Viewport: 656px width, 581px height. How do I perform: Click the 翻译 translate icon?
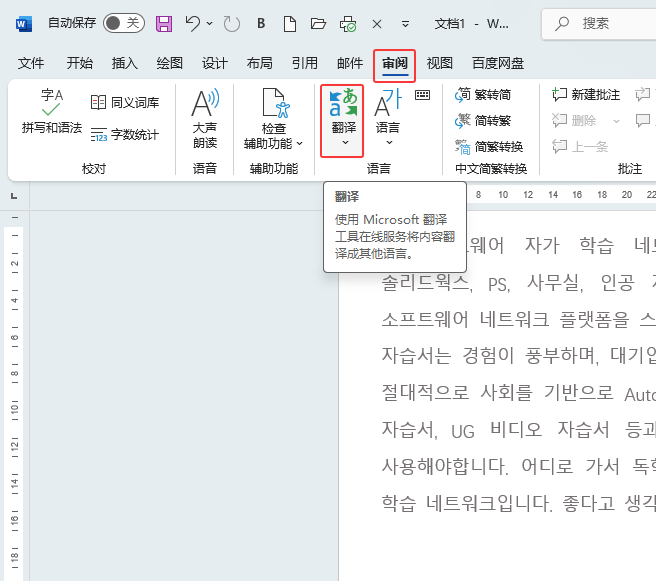pyautogui.click(x=343, y=103)
